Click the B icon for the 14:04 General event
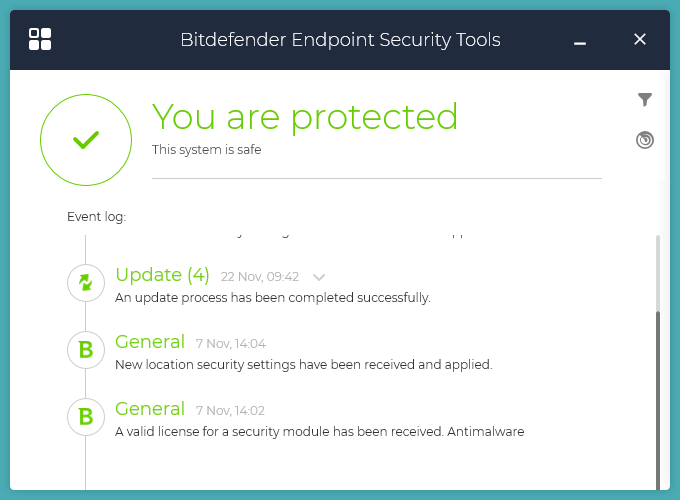 click(x=86, y=350)
